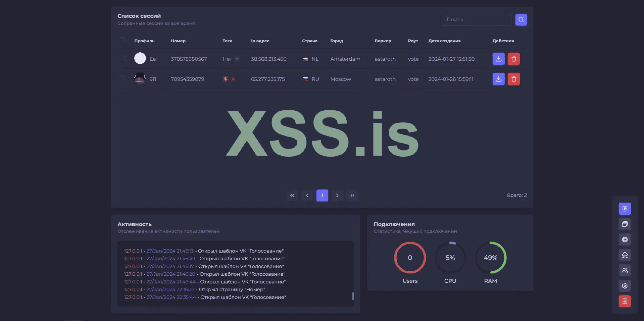Click into the Поиск search field
644x321 pixels.
pos(476,19)
